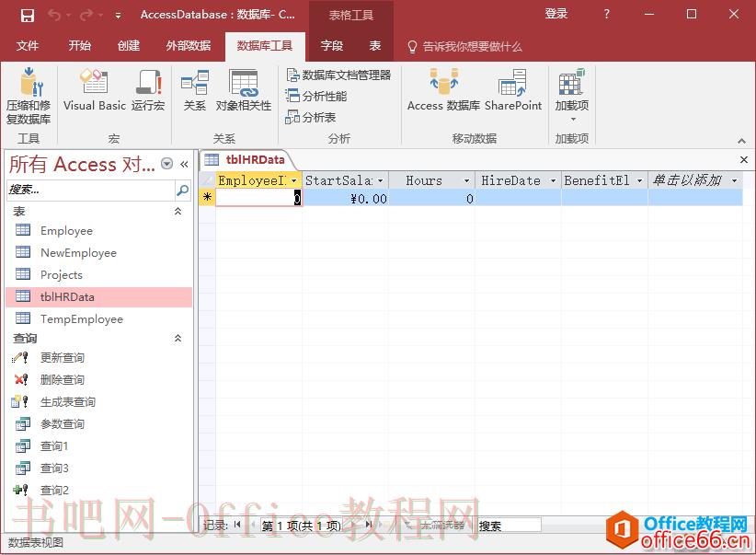Open EmployeeID column filter dropdown
Viewport: 756px width, 555px height.
coord(293,180)
